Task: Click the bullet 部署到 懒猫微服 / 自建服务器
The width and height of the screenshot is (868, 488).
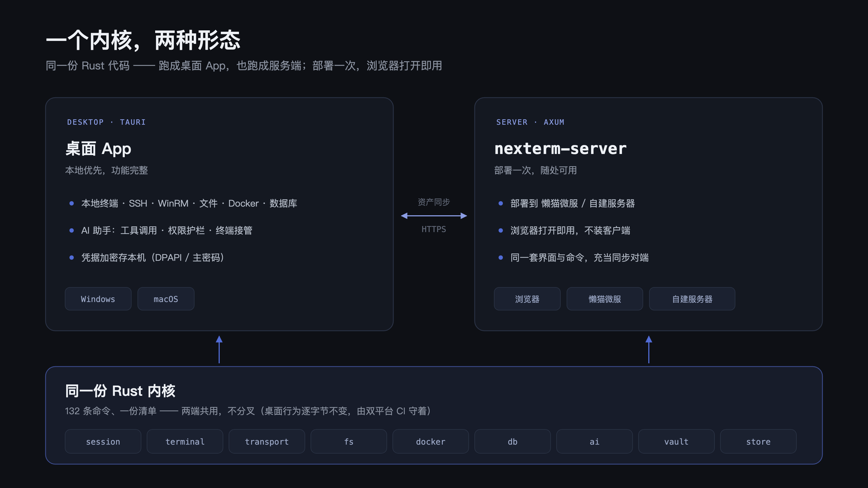Action: click(x=573, y=203)
